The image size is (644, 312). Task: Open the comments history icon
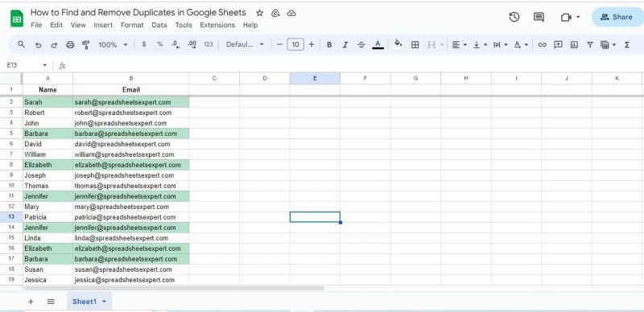pos(539,17)
